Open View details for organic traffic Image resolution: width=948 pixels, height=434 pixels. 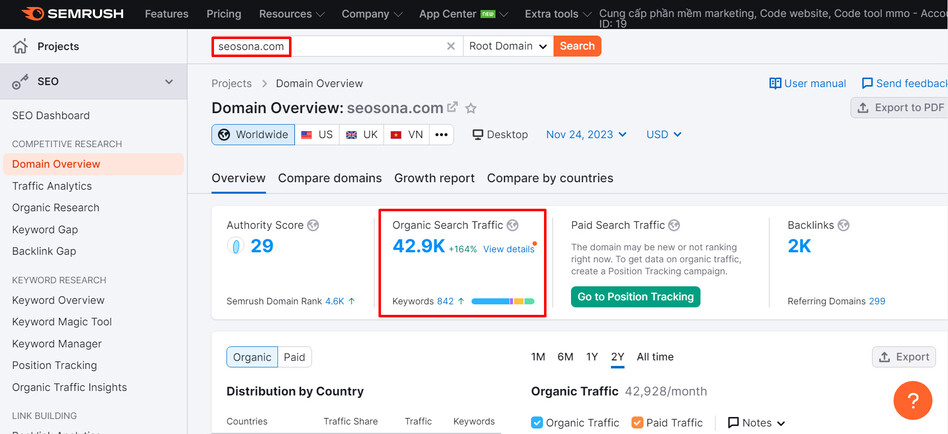(x=508, y=249)
